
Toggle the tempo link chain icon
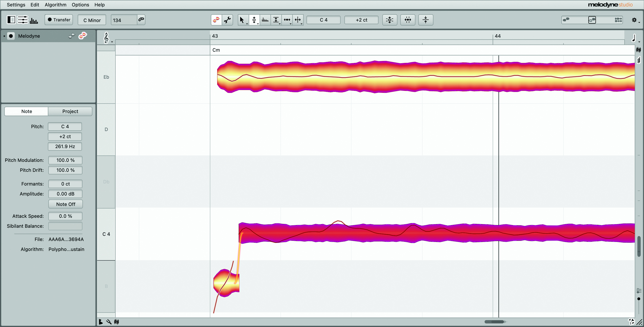click(141, 19)
